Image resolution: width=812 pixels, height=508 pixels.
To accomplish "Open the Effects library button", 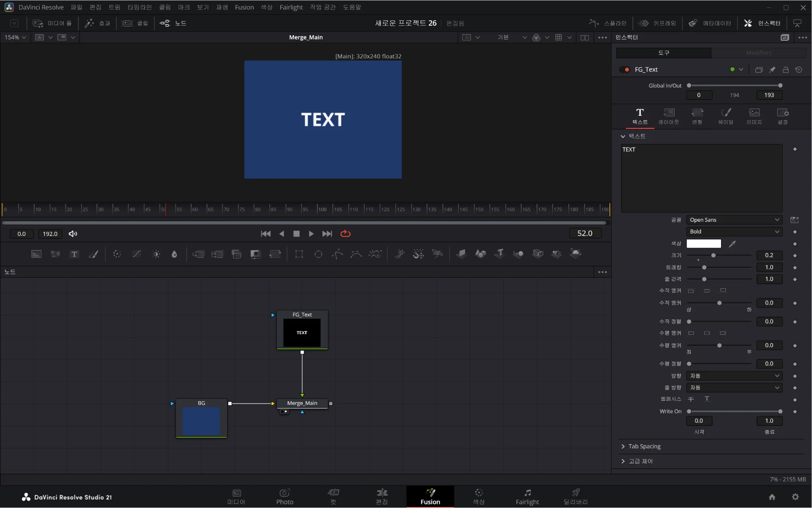I will (x=97, y=23).
